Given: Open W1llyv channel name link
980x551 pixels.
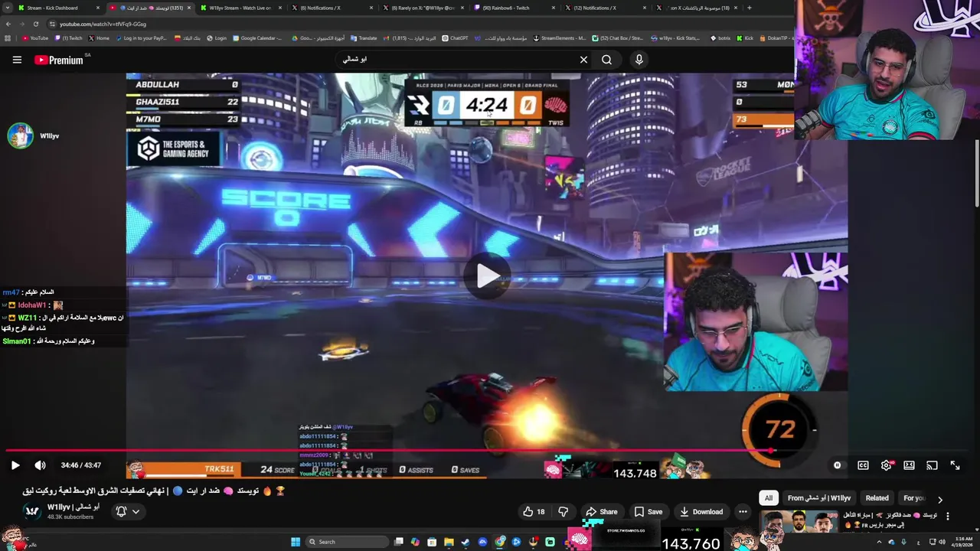Looking at the screenshot, I should click(73, 507).
